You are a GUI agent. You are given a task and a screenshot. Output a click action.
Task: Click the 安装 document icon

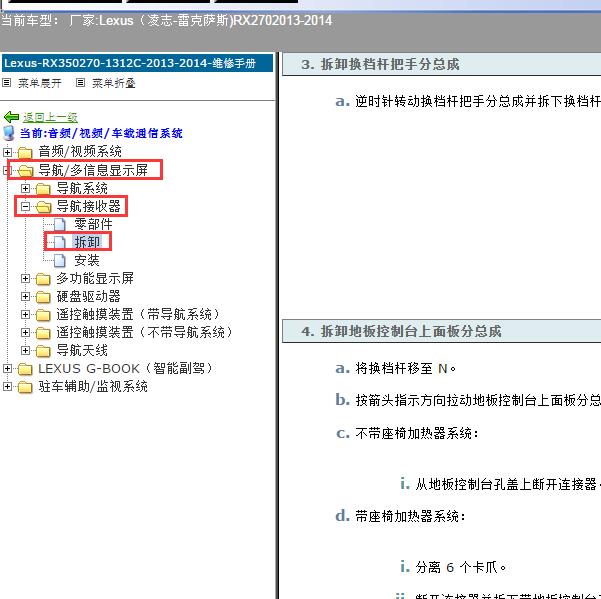click(x=60, y=260)
